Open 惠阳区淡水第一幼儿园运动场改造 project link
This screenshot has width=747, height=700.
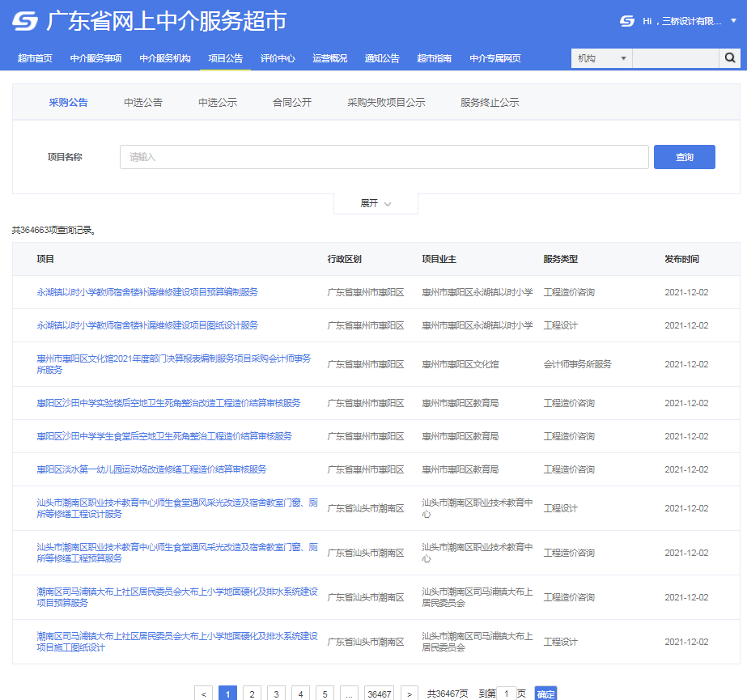pyautogui.click(x=151, y=469)
